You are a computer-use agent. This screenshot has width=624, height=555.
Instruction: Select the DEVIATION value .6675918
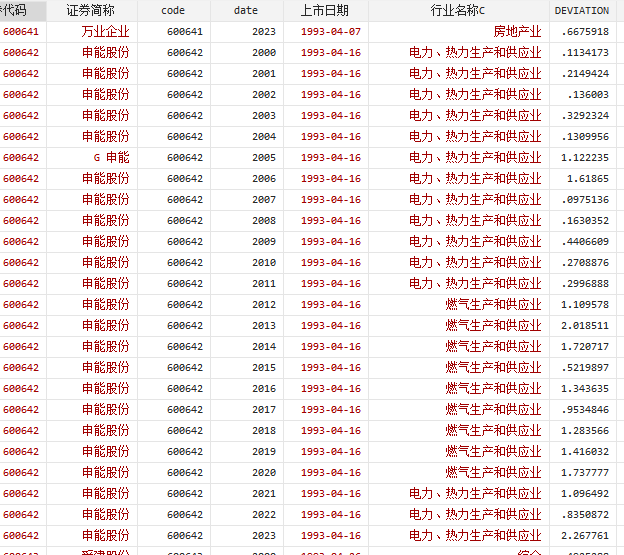[x=584, y=32]
